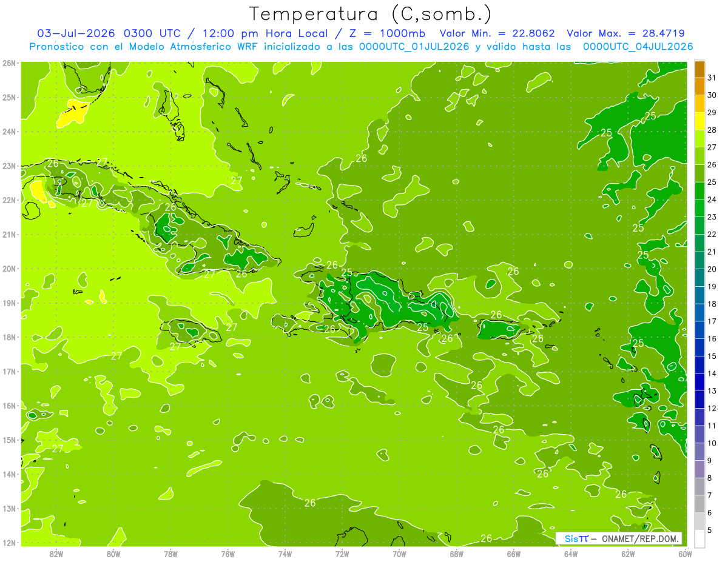728x562 pixels.
Task: Click legend value 28 on color scale
Action: [x=712, y=130]
